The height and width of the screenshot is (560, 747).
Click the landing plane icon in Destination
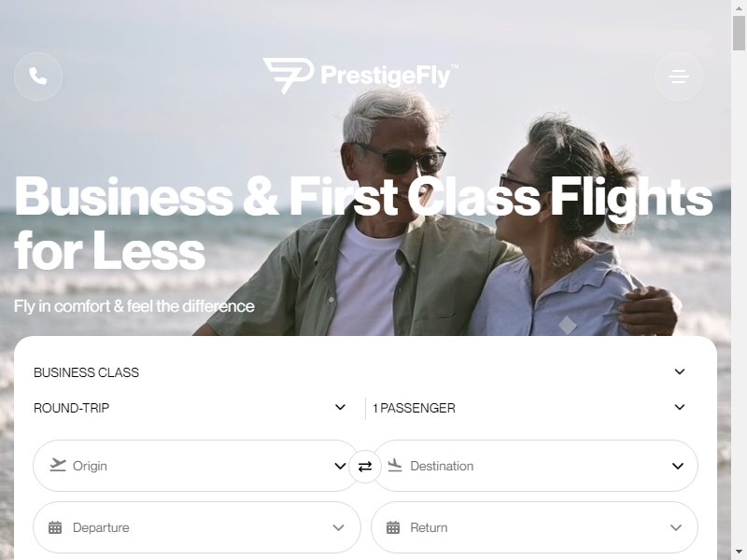pyautogui.click(x=395, y=465)
